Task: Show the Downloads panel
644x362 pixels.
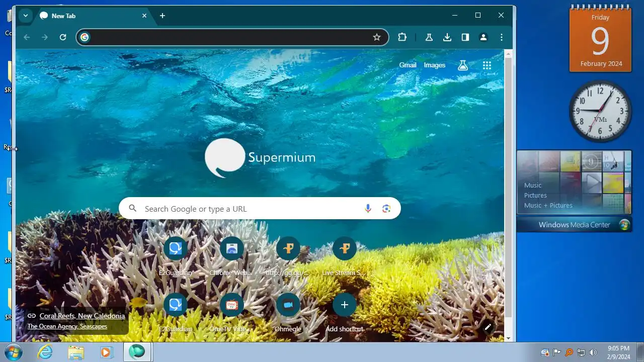Action: pos(447,37)
